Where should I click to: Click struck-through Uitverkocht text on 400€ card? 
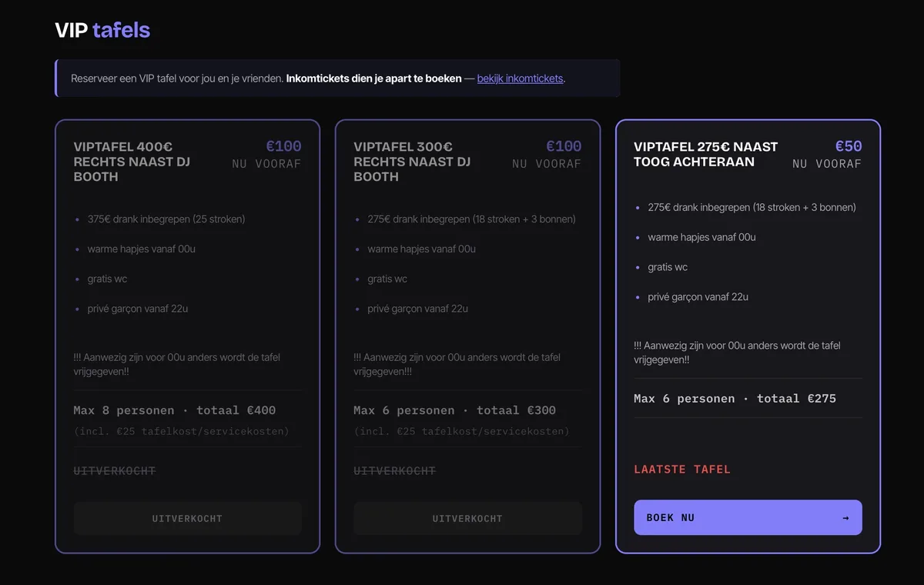click(115, 470)
